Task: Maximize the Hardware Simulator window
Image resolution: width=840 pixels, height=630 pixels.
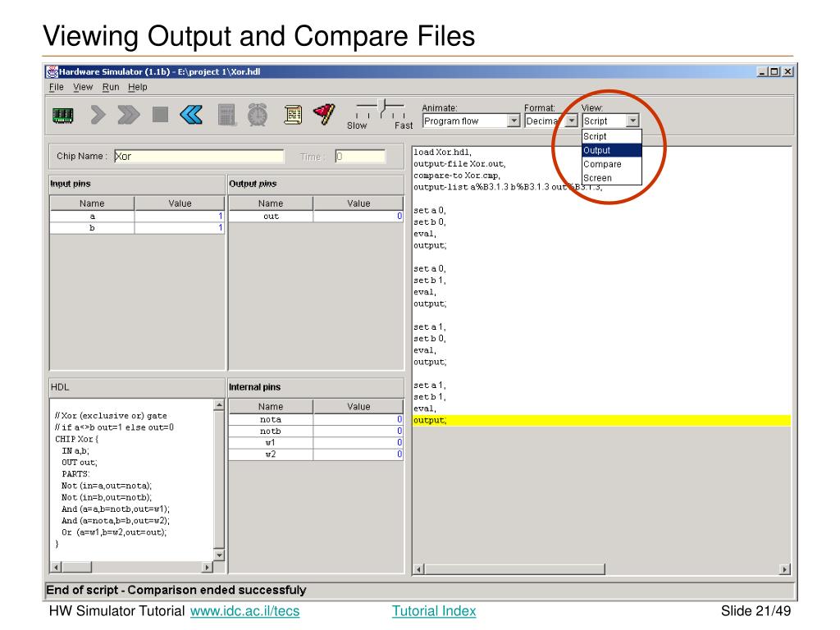Action: click(x=774, y=72)
